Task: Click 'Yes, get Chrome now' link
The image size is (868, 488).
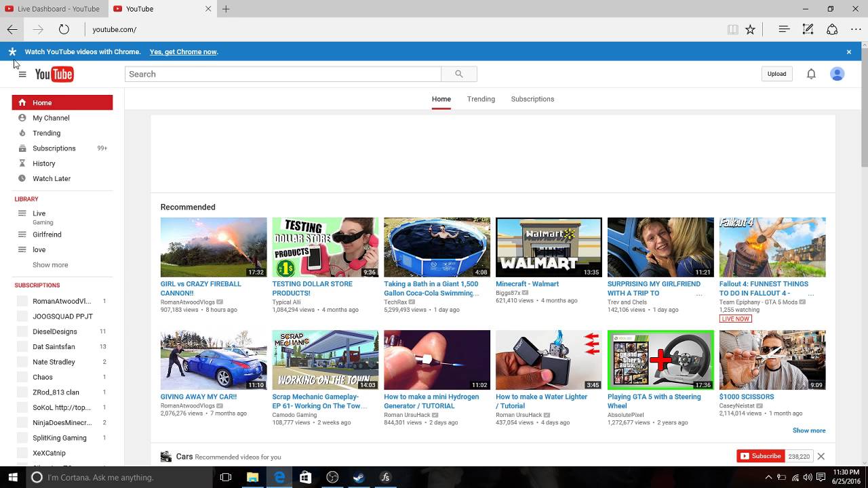Action: pos(183,52)
